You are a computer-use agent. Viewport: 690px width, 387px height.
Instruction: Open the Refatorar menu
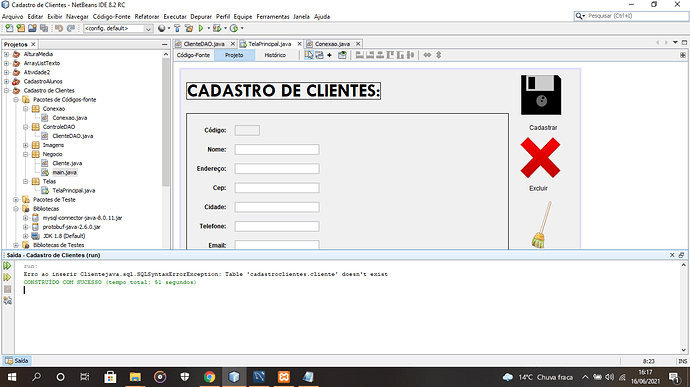tap(147, 16)
